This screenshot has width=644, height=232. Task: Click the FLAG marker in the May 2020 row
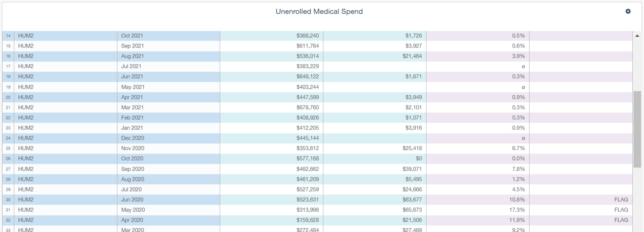pos(621,210)
